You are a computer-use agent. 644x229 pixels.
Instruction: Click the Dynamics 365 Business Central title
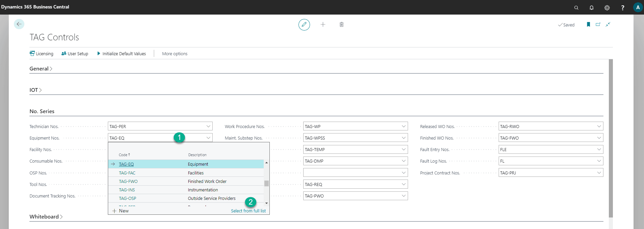35,7
